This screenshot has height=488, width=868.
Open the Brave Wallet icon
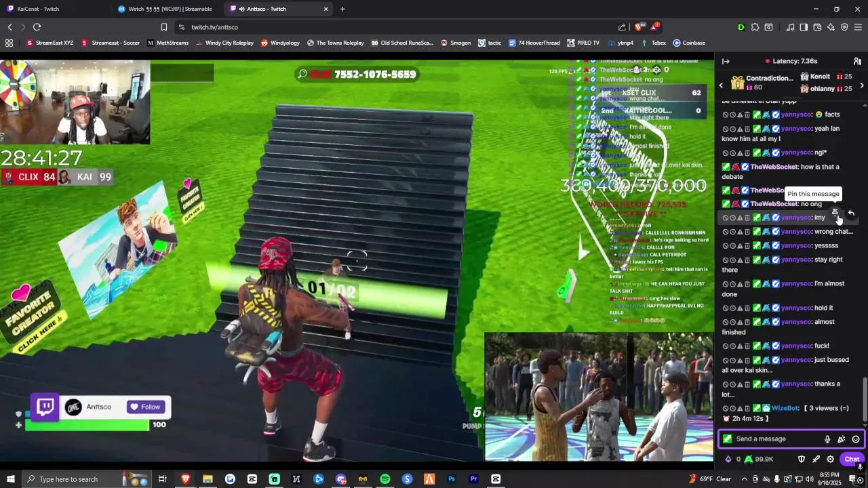[817, 27]
